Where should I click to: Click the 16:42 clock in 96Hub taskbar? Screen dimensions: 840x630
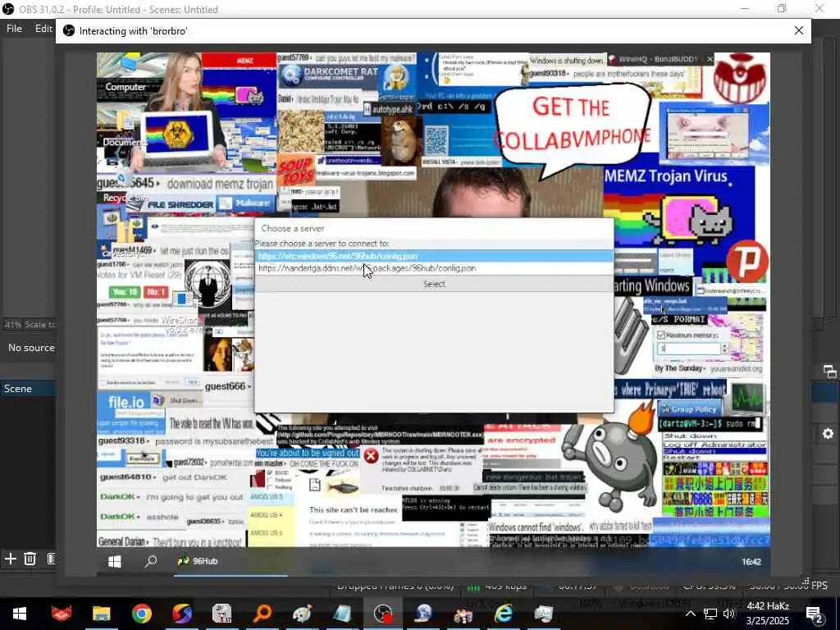pyautogui.click(x=751, y=561)
